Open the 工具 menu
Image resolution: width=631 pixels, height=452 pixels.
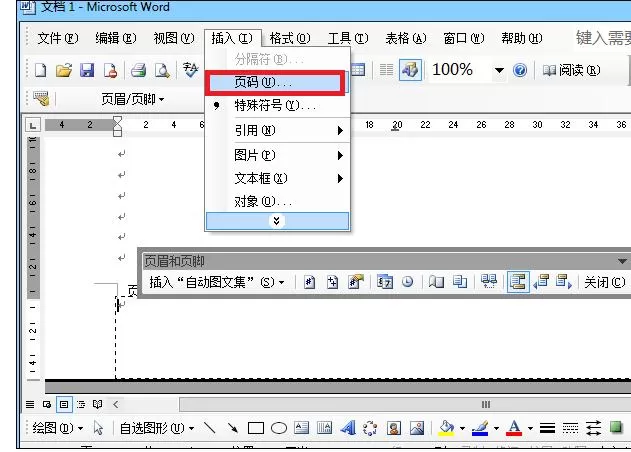348,38
